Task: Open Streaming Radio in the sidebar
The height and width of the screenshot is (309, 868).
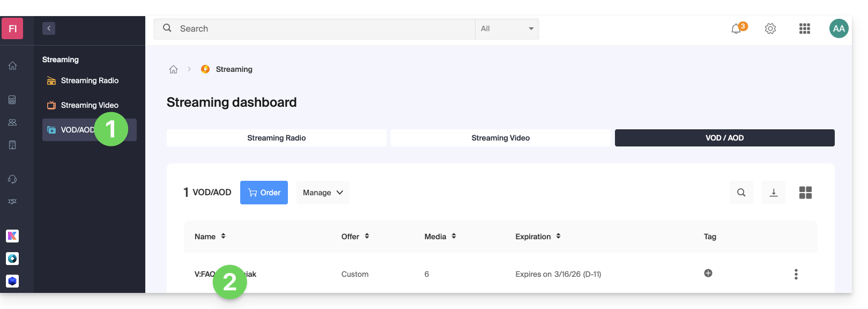Action: tap(89, 80)
